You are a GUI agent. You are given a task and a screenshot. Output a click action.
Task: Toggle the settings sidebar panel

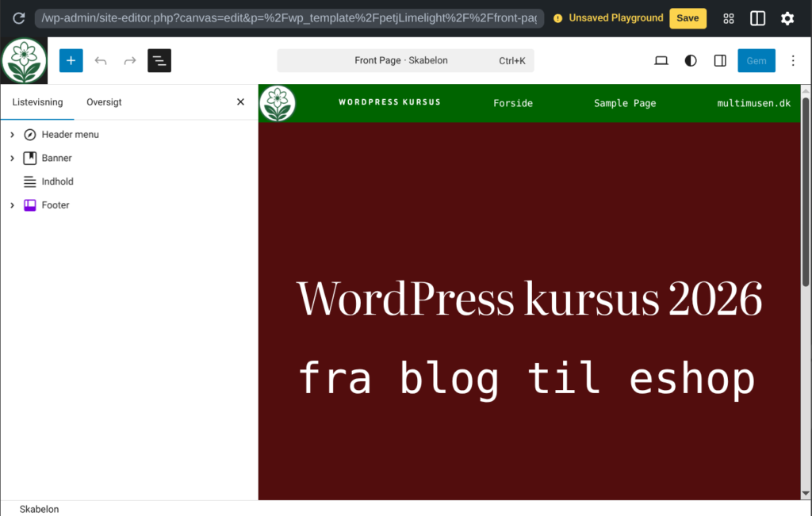tap(720, 61)
